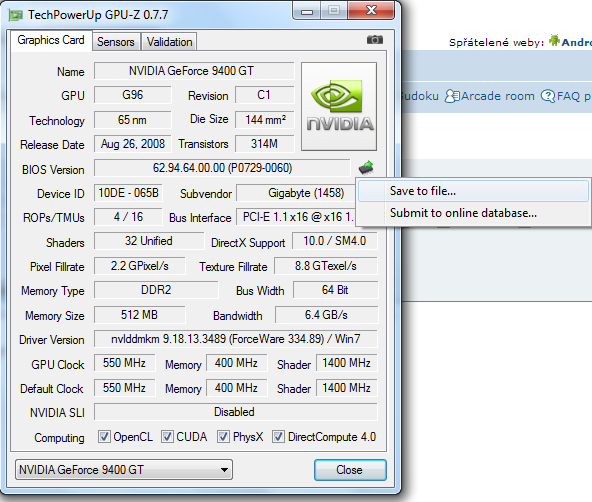Viewport: 592px width, 502px height.
Task: Switch to the Sensors tab
Action: (116, 42)
